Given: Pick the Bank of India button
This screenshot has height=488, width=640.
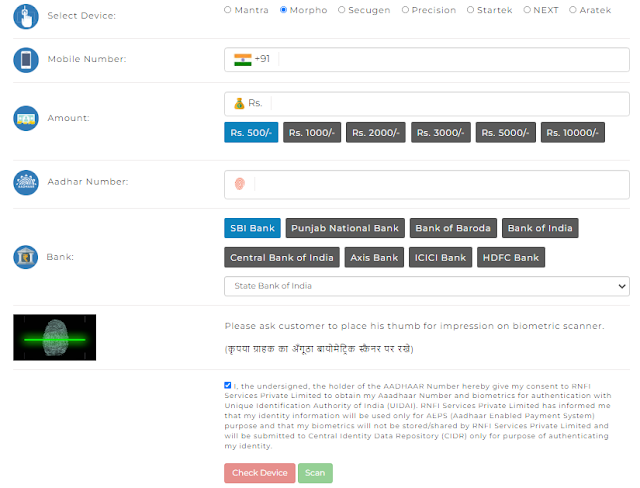Looking at the screenshot, I should (x=540, y=228).
